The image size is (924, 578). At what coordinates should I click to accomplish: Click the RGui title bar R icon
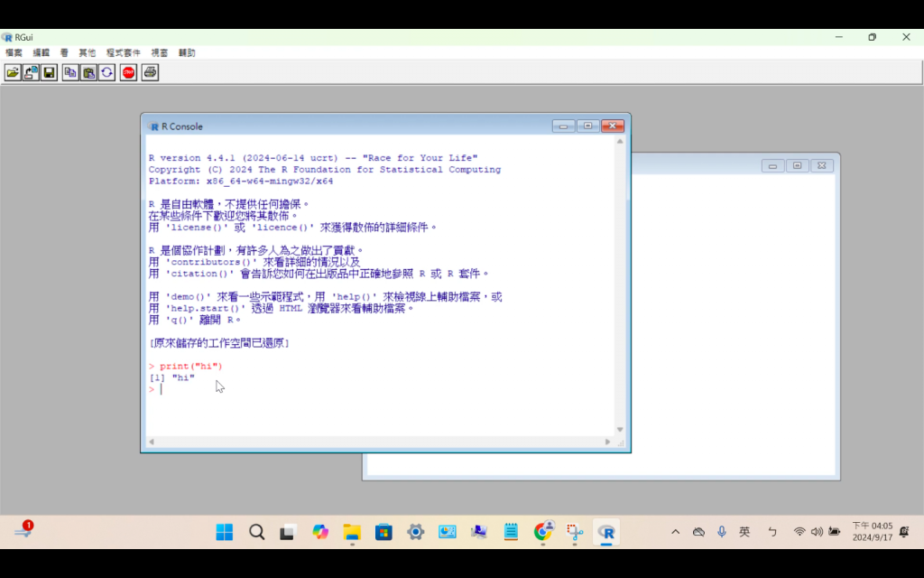[7, 37]
